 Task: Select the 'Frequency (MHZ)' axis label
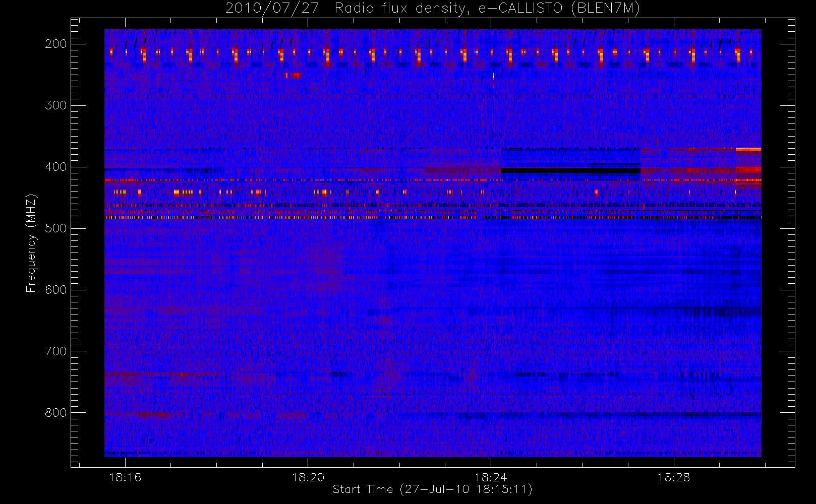click(31, 243)
